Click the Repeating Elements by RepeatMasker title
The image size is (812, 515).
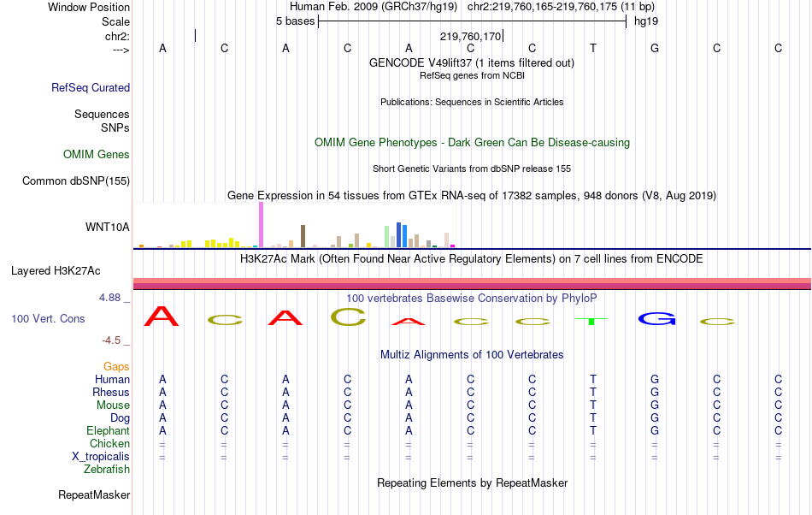(x=472, y=482)
